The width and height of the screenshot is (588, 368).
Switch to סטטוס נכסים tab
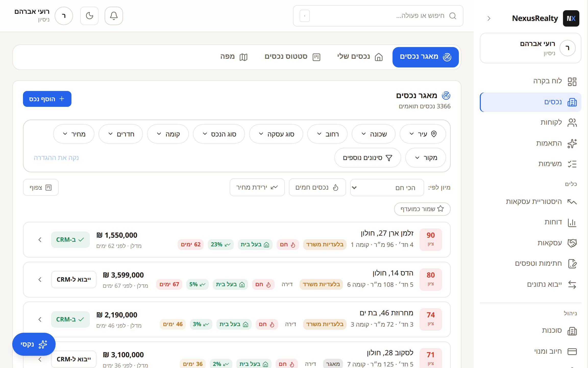(x=292, y=57)
